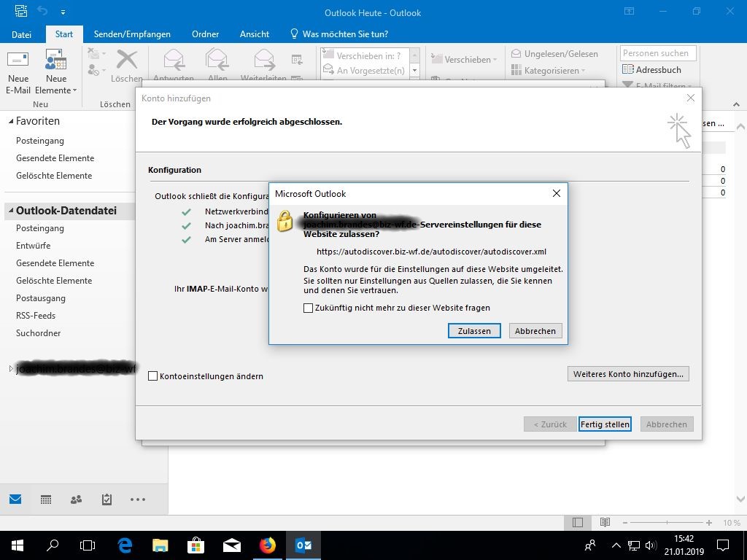
Task: Click the undo arrow in title bar
Action: (x=43, y=12)
